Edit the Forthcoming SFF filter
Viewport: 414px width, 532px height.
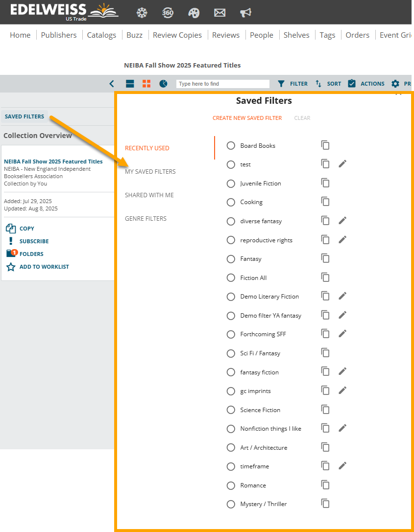click(342, 334)
